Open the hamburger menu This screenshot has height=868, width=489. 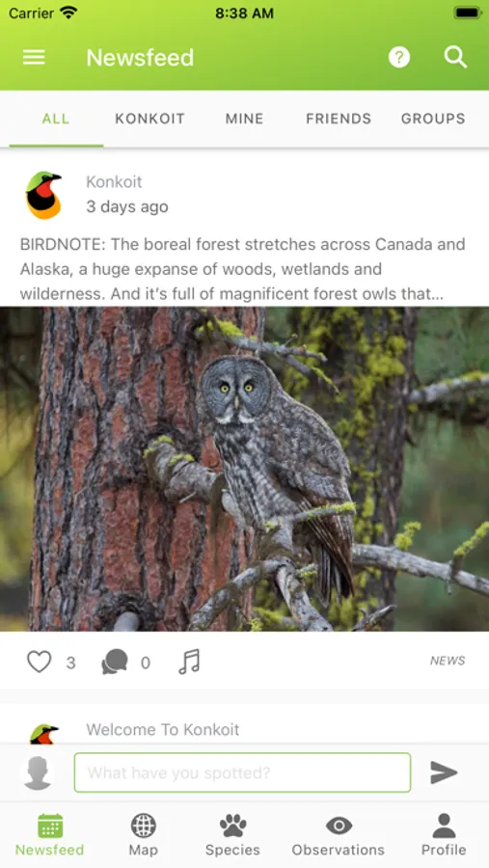tap(34, 58)
